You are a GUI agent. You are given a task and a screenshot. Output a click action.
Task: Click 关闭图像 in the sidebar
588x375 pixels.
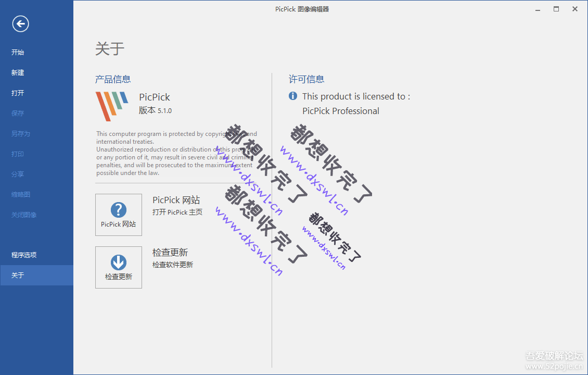tap(23, 215)
